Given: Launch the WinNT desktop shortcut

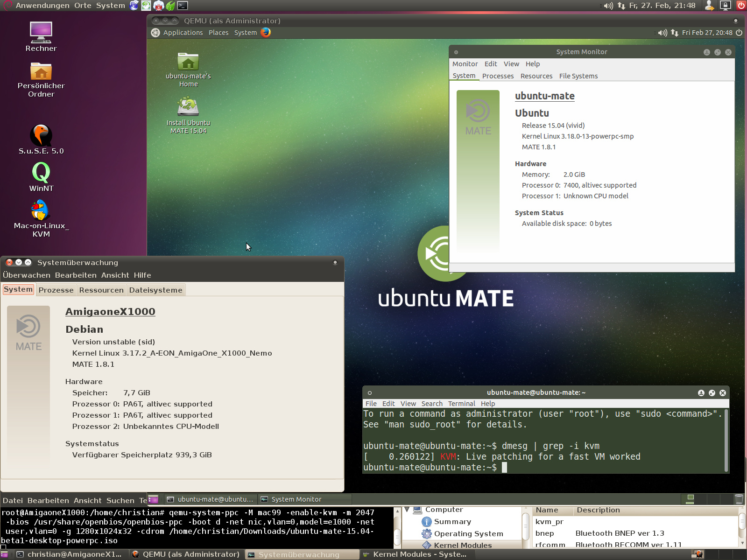Looking at the screenshot, I should (x=41, y=173).
